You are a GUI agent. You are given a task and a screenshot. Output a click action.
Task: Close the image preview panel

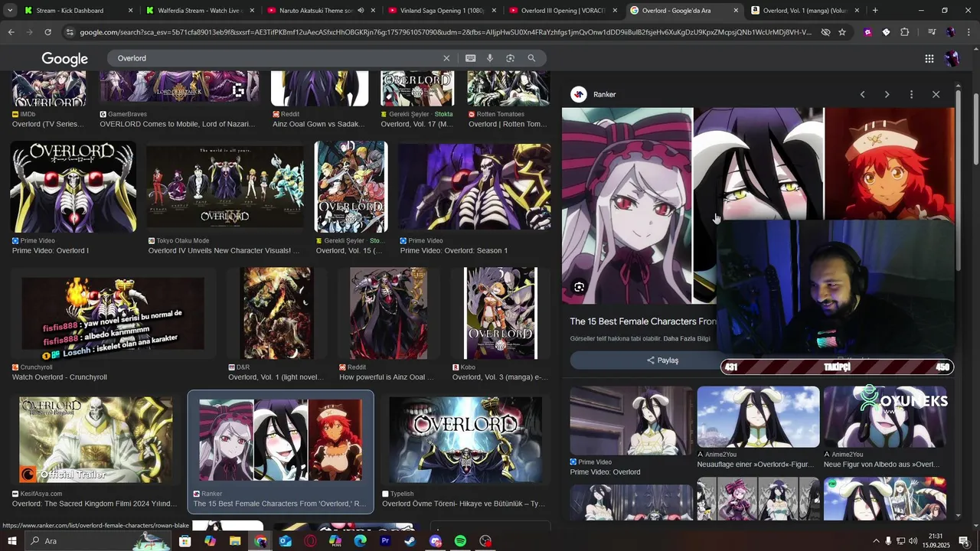936,94
